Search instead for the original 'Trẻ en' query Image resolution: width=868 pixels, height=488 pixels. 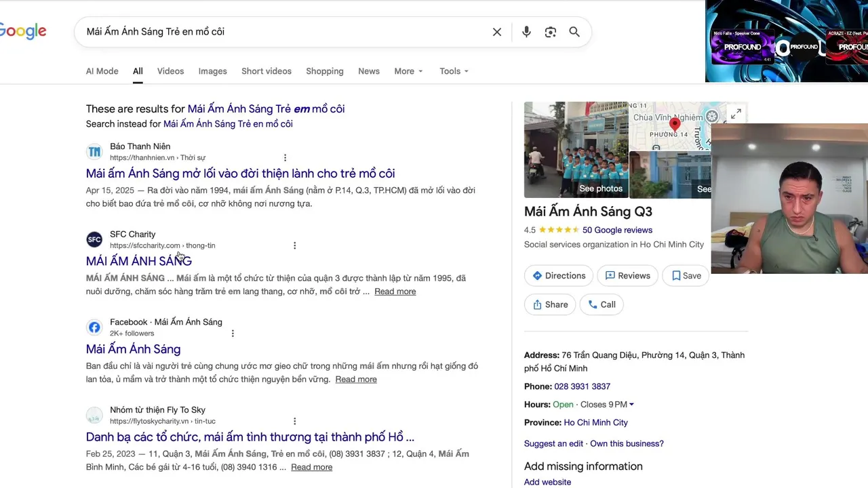click(x=228, y=124)
